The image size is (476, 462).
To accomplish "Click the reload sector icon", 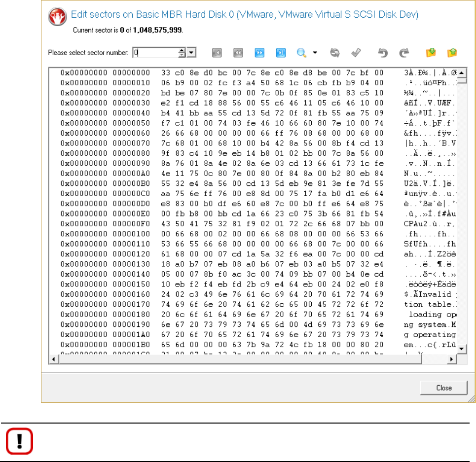I will point(335,53).
